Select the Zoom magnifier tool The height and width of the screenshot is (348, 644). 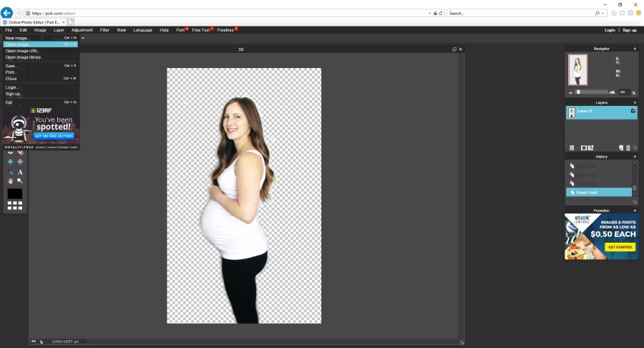pyautogui.click(x=20, y=181)
